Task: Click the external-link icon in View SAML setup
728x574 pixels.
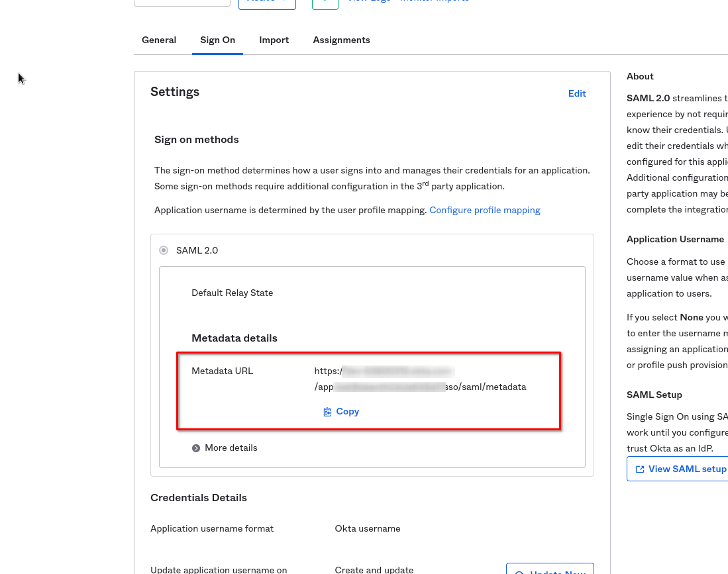Action: click(x=640, y=469)
